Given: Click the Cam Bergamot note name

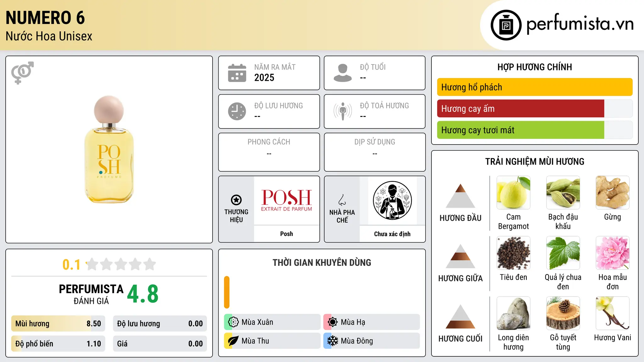Looking at the screenshot, I should (x=514, y=222).
